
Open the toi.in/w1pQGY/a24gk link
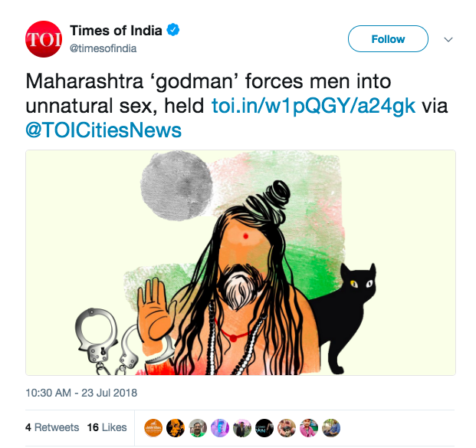click(314, 106)
